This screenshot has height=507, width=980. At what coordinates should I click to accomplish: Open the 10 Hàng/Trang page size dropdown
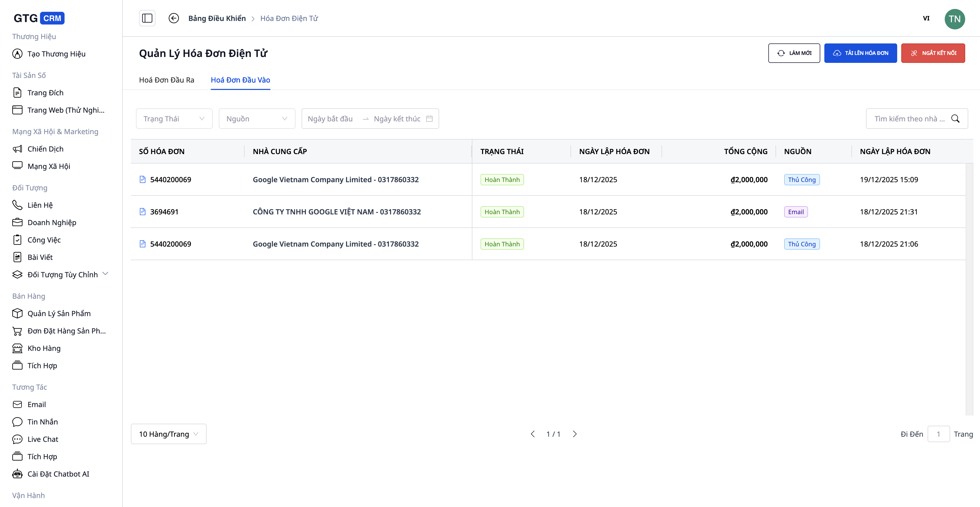168,434
